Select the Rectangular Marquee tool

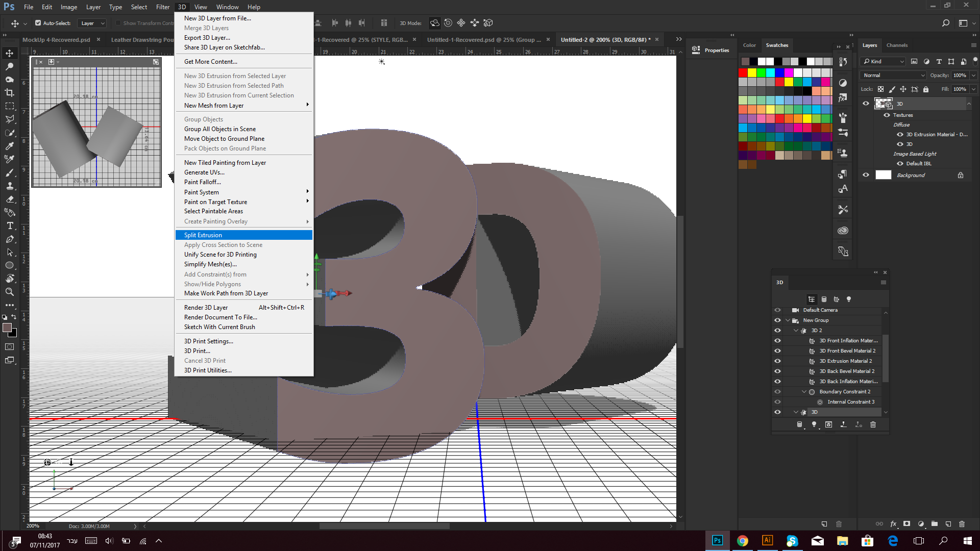[10, 106]
